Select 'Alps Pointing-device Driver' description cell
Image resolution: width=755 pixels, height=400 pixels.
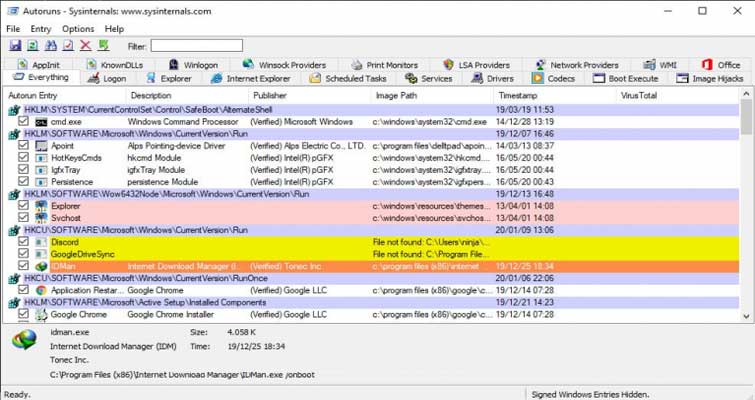tap(176, 146)
